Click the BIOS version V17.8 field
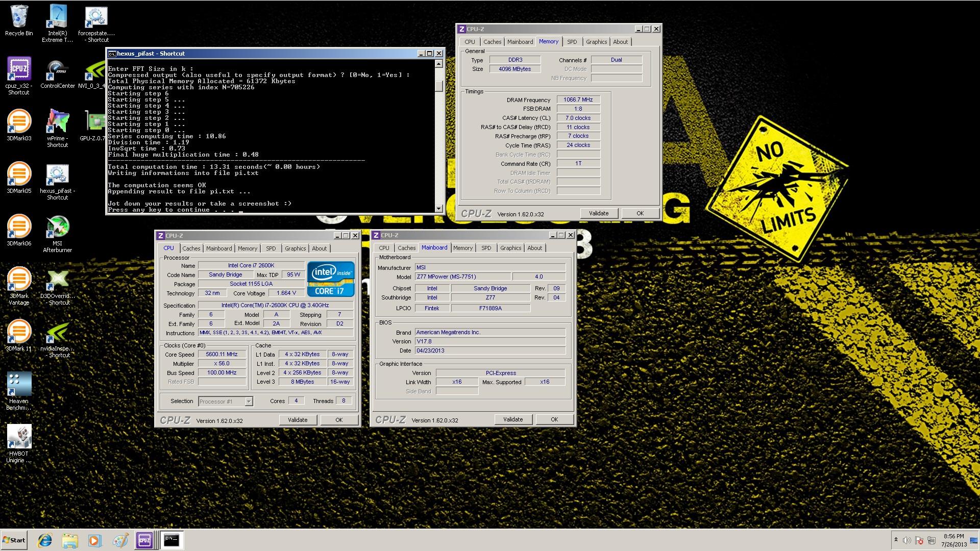This screenshot has height=551, width=980. [490, 342]
